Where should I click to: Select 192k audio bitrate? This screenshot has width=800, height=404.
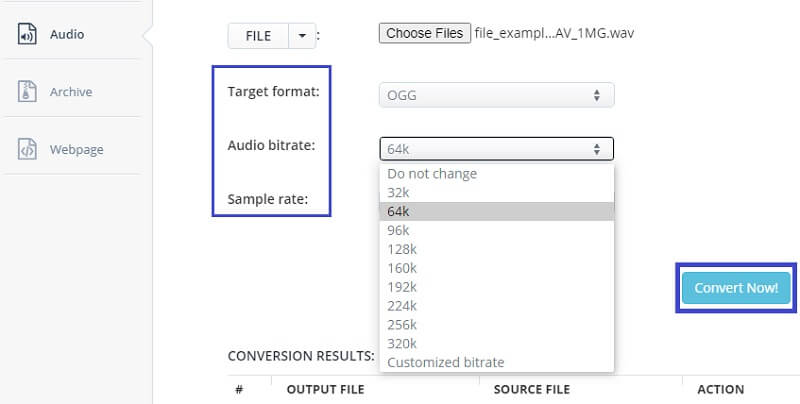[401, 287]
